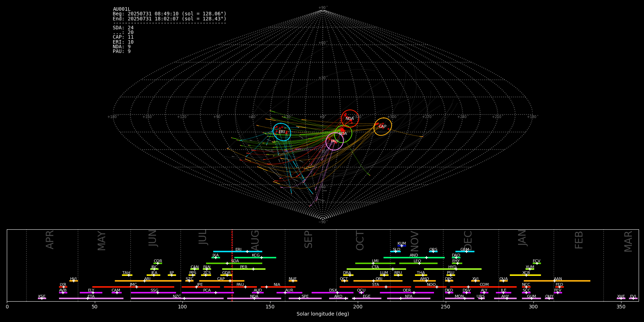Click the PER shower bar in timeline
Viewport: 644px width, 322px height.
click(x=244, y=269)
